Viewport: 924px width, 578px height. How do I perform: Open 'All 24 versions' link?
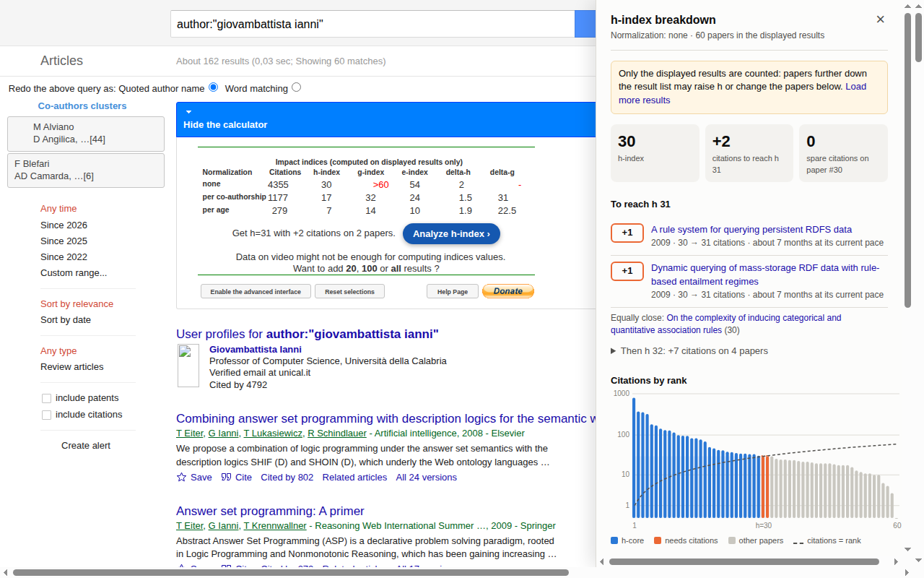click(x=427, y=478)
